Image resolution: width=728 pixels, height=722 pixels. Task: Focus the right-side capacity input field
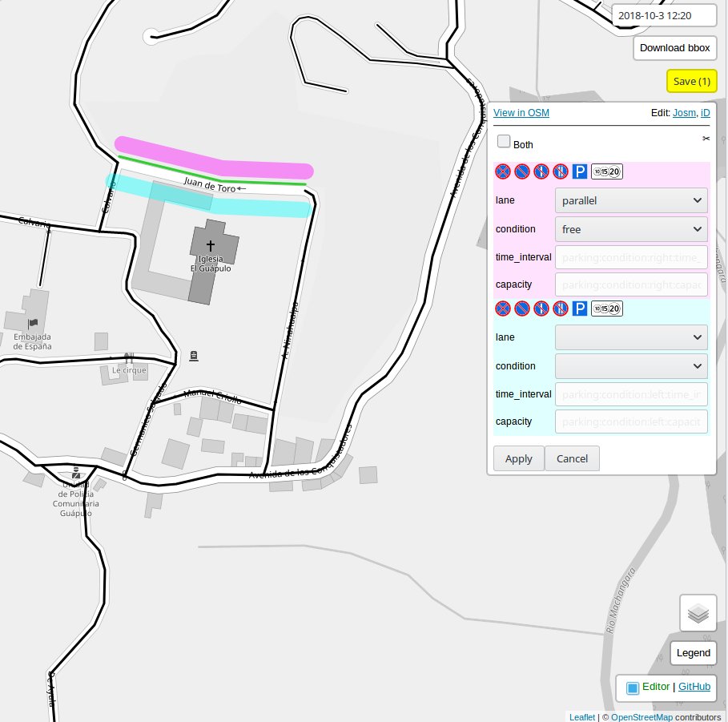click(631, 284)
